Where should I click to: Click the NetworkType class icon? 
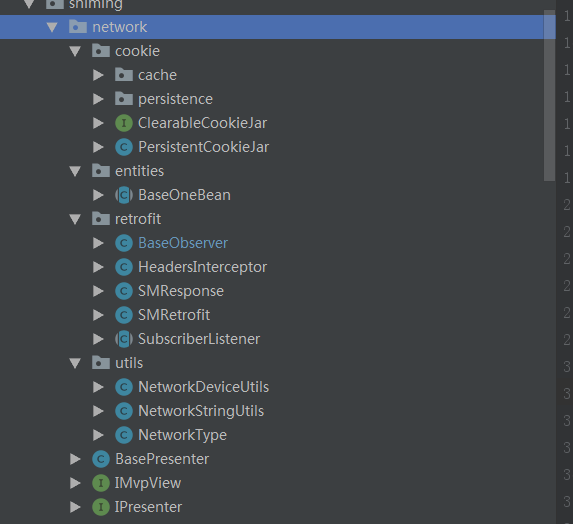point(124,435)
